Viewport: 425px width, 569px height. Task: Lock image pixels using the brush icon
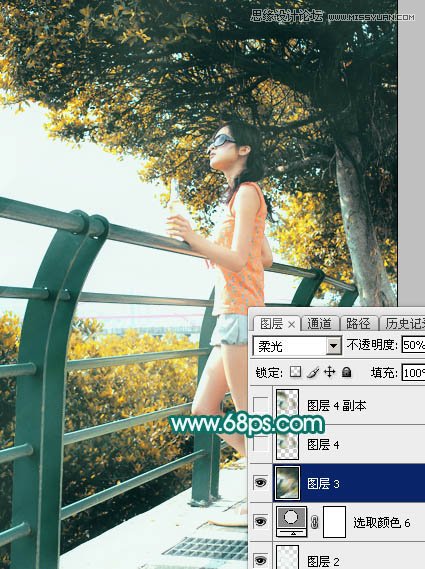[x=312, y=372]
